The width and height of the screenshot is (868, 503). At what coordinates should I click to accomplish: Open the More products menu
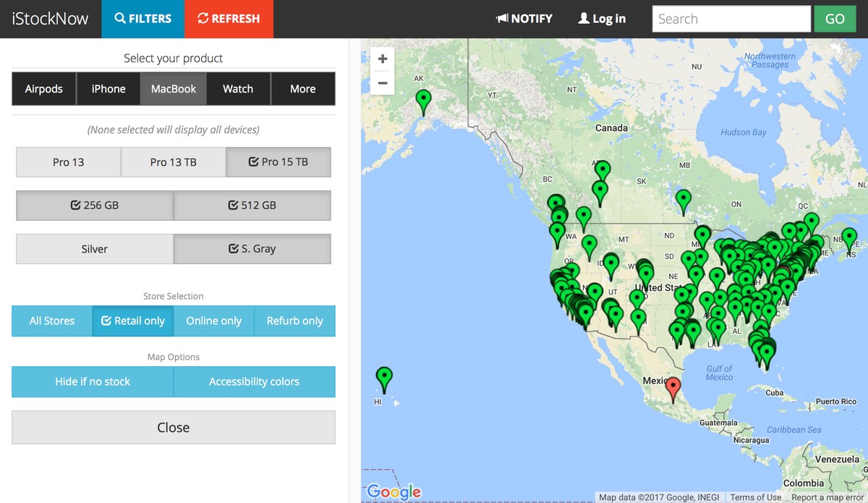point(303,89)
